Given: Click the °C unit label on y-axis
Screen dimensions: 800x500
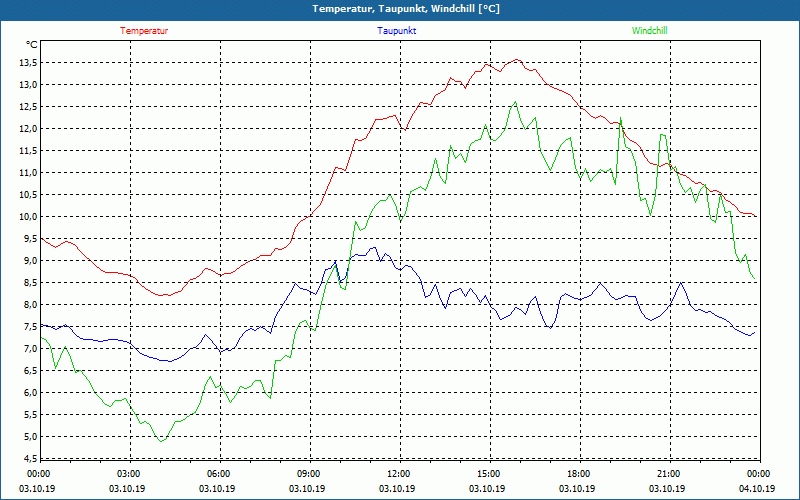Looking at the screenshot, I should coord(32,45).
